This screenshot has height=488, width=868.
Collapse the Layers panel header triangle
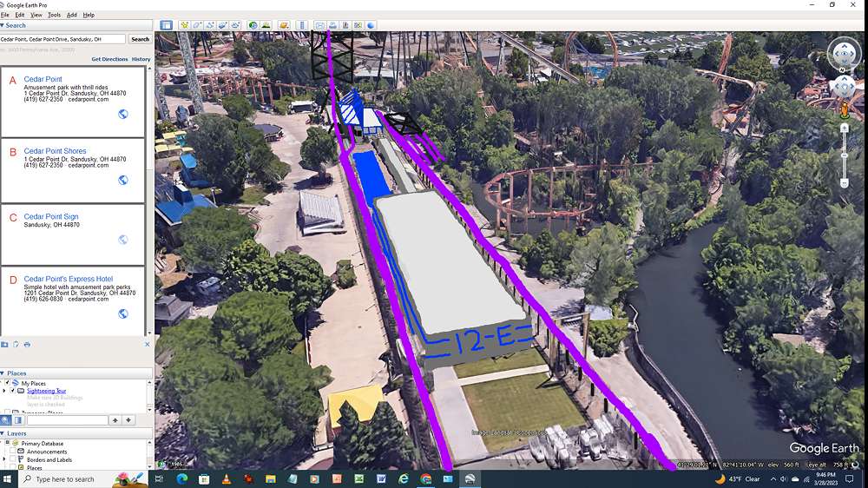pos(3,433)
